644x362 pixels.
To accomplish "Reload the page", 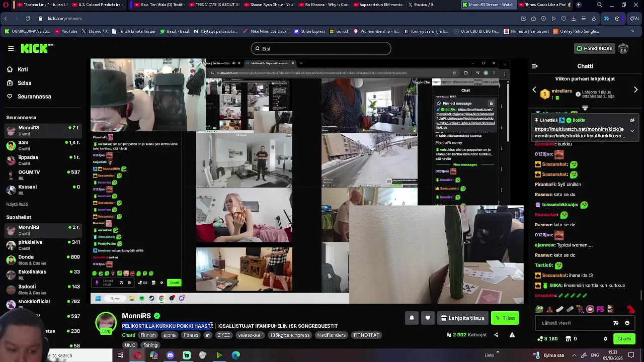I will 27,19.
